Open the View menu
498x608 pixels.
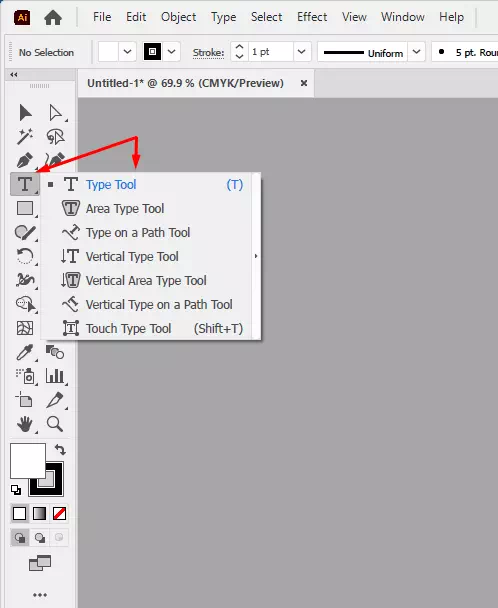click(x=354, y=17)
